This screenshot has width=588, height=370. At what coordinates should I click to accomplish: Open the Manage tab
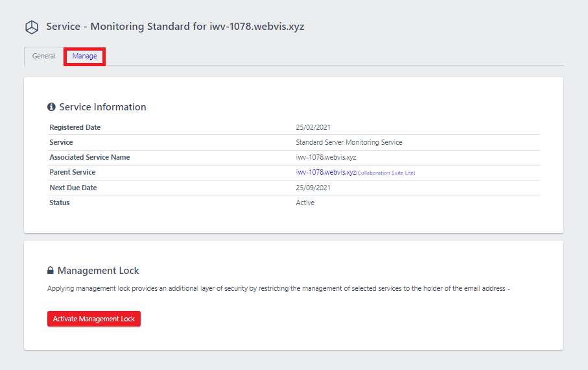click(x=84, y=56)
